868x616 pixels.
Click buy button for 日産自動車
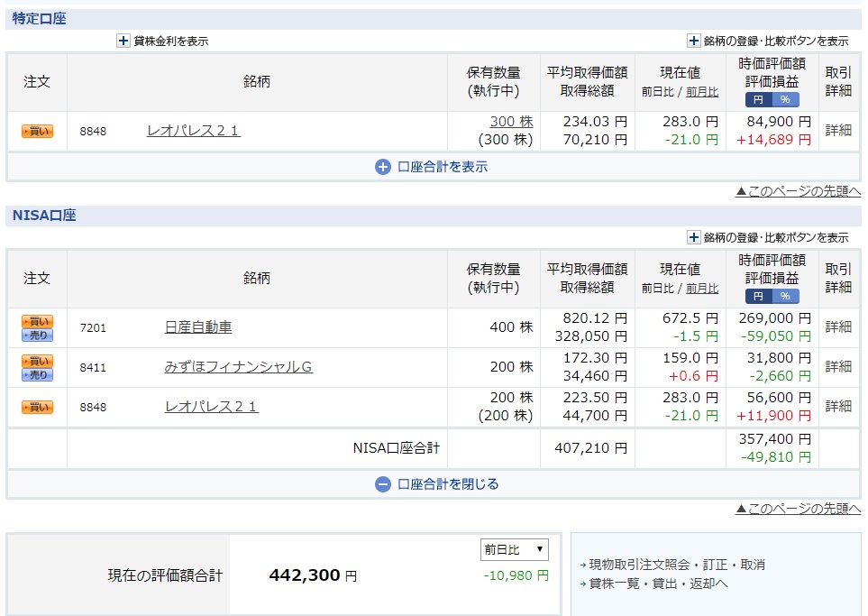tap(37, 321)
